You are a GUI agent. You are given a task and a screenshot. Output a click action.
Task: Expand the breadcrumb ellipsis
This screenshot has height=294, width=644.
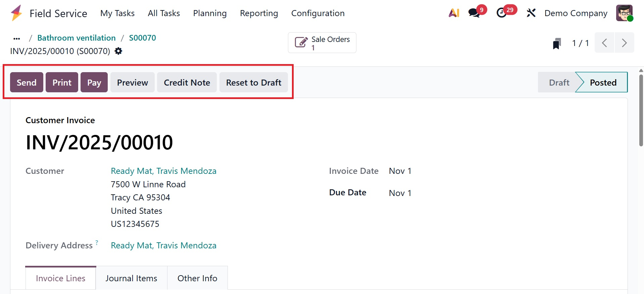pos(17,38)
